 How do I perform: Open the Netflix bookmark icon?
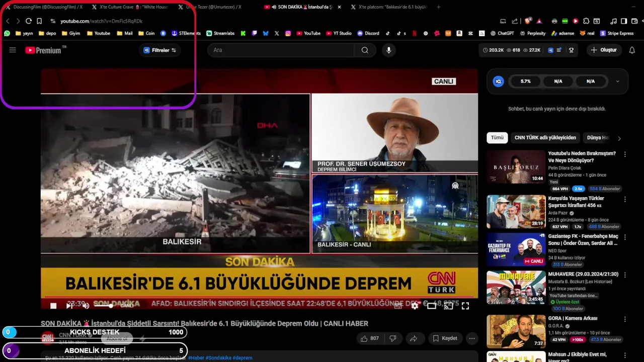(x=415, y=33)
